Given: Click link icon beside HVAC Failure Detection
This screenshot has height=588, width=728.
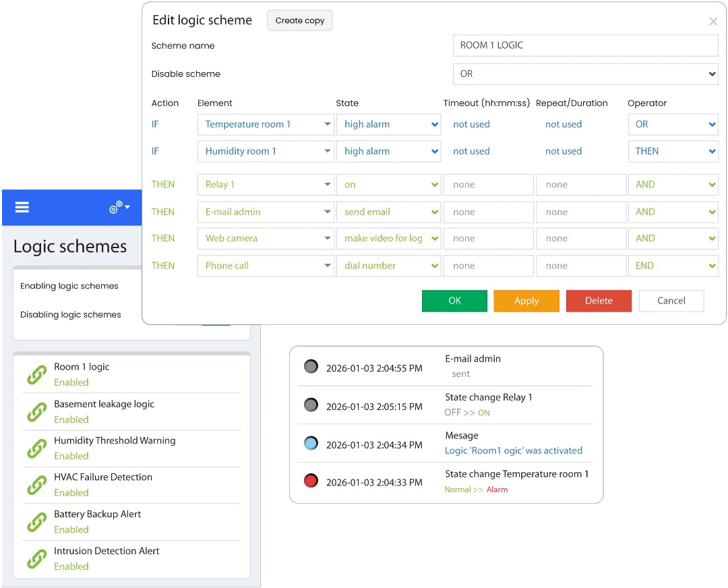Looking at the screenshot, I should 37,486.
